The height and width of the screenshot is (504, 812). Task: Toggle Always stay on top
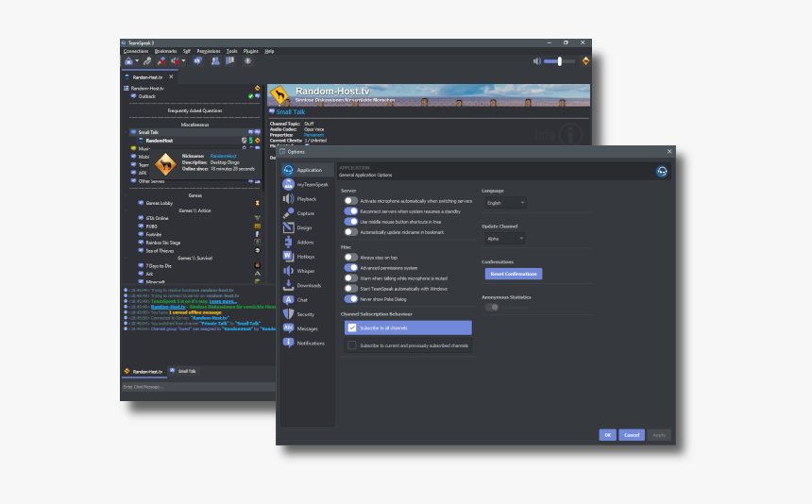351,257
